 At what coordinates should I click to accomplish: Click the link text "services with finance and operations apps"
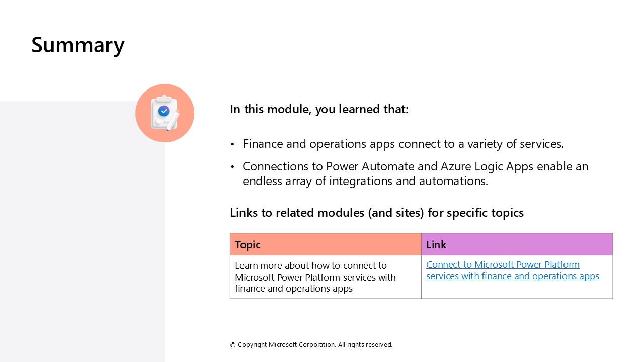(512, 276)
